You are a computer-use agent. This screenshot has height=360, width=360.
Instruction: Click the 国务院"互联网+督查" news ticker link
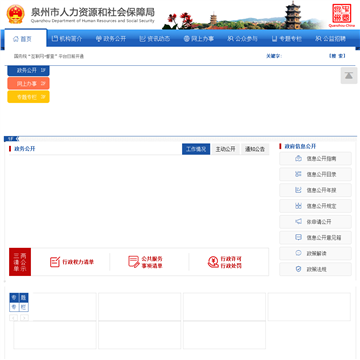pyautogui.click(x=49, y=56)
